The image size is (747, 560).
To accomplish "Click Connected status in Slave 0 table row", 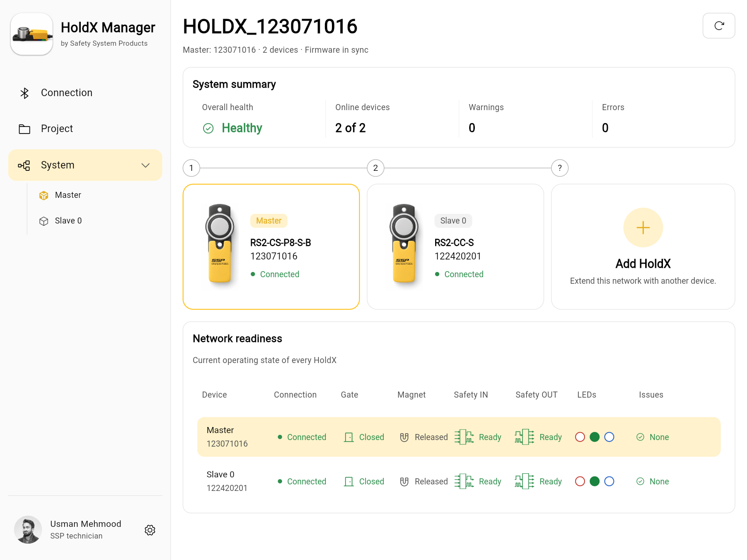I will tap(302, 482).
